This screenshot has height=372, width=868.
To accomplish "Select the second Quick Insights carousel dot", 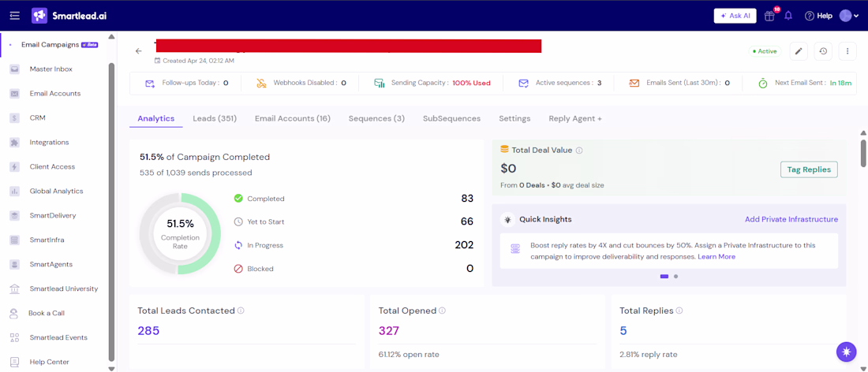I will click(x=676, y=277).
